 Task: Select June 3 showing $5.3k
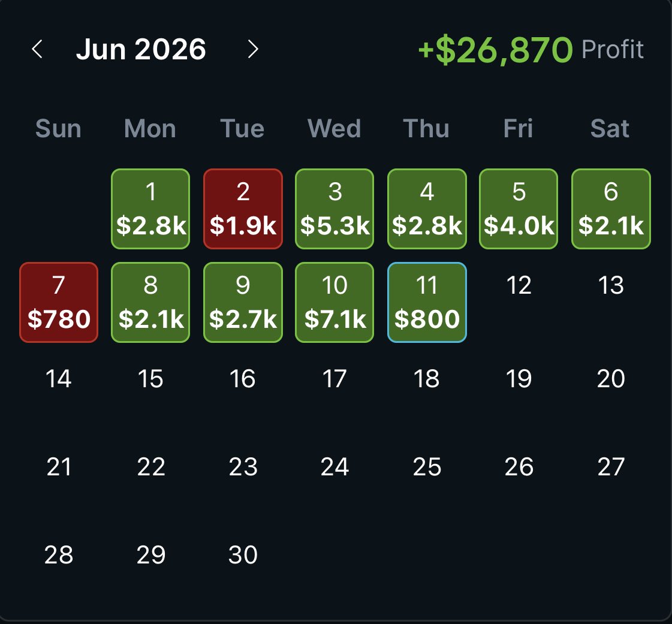point(335,209)
